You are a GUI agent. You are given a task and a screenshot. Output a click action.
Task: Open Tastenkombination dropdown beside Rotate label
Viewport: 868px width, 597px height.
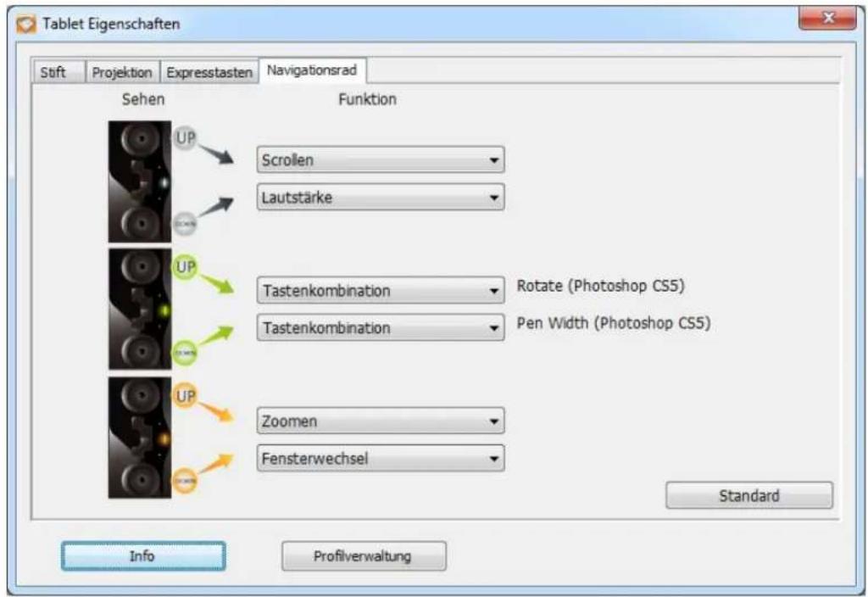pyautogui.click(x=381, y=290)
